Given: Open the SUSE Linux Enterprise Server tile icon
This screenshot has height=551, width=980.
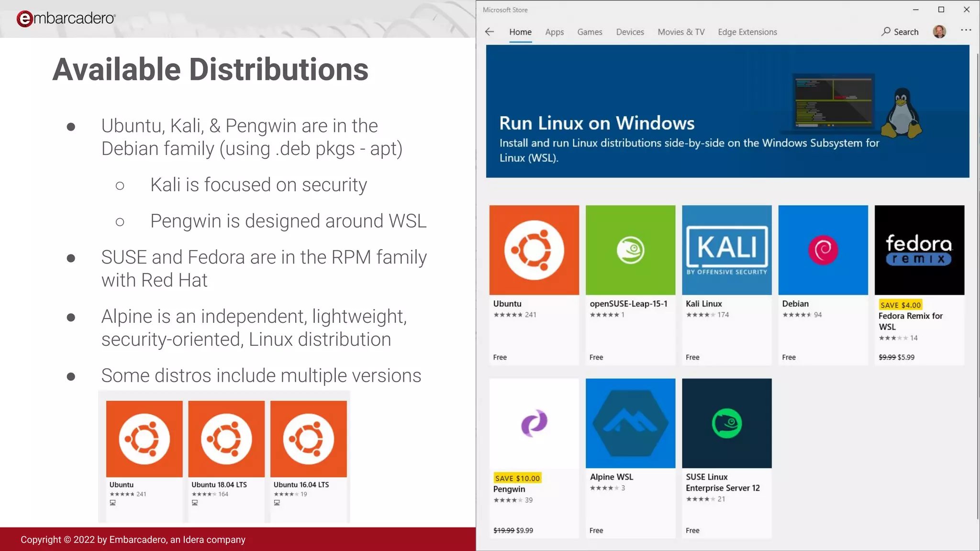Looking at the screenshot, I should tap(727, 423).
